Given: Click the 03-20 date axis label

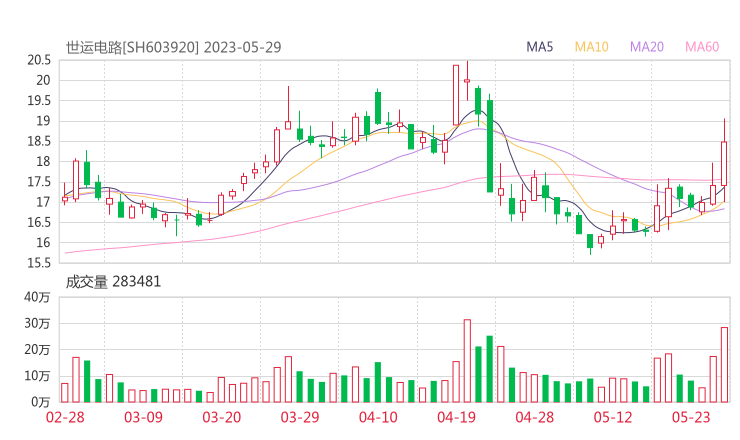Looking at the screenshot, I should click(x=222, y=417).
